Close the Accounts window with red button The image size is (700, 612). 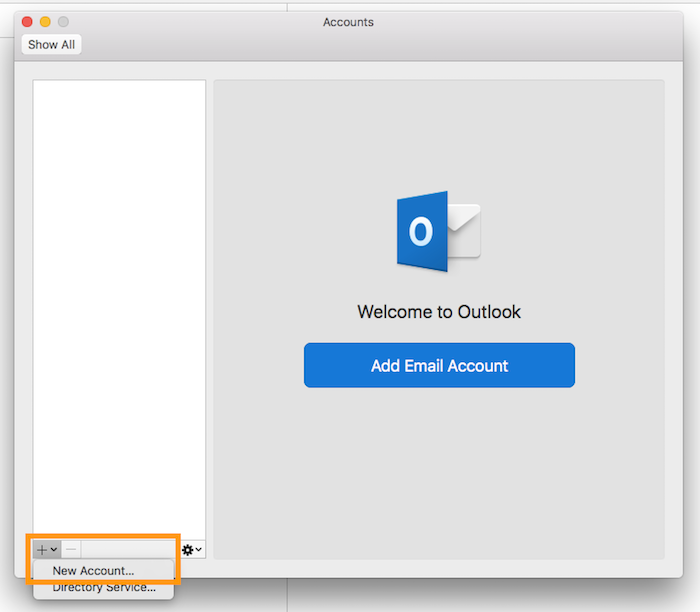click(27, 22)
